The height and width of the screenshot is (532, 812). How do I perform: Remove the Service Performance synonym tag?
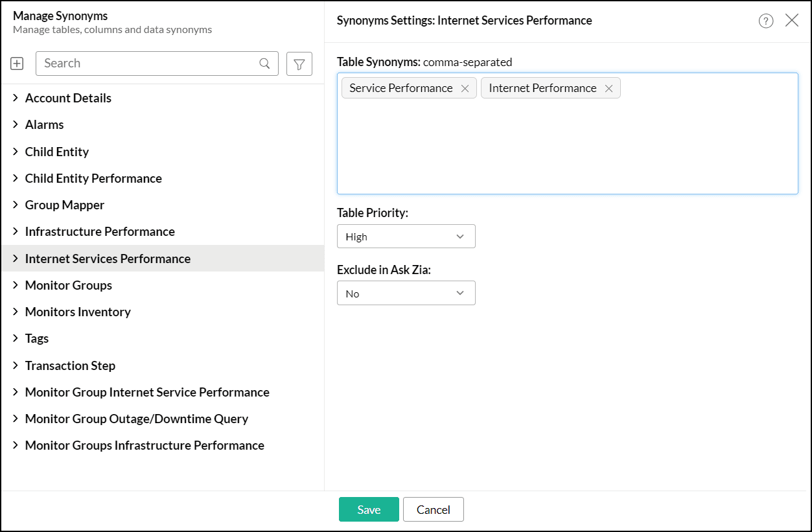point(465,89)
